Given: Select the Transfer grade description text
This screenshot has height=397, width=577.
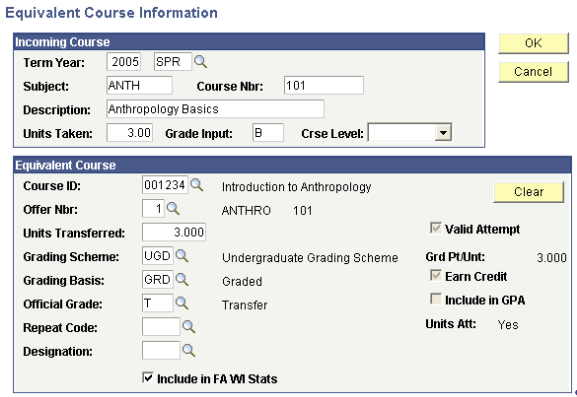Looking at the screenshot, I should point(245,305).
